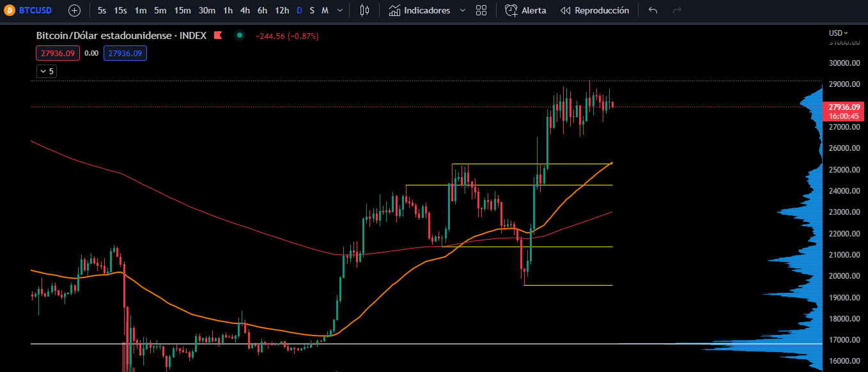Expand the collapsed indicators legend showing 5
Viewport: 868px width, 372px height.
[47, 72]
